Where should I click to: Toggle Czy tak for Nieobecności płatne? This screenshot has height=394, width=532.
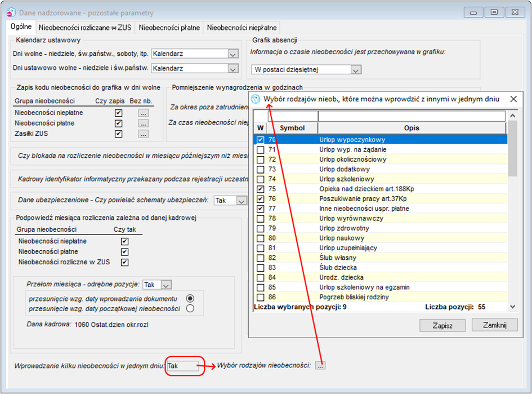(124, 252)
